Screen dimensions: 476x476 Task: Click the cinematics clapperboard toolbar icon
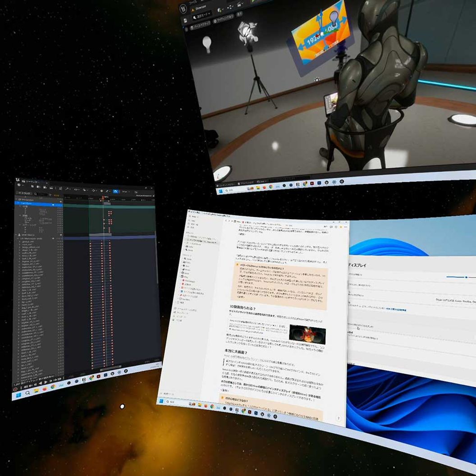pos(240,5)
